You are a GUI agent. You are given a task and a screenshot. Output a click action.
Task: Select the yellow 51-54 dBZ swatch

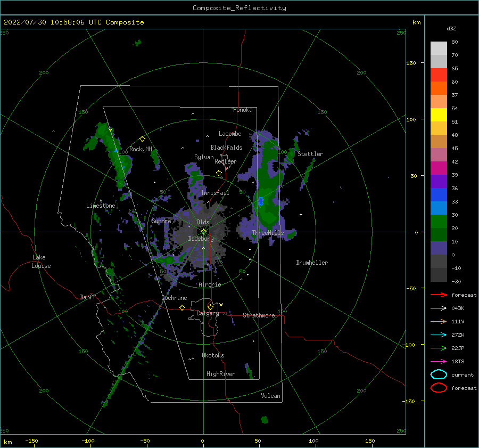point(439,115)
